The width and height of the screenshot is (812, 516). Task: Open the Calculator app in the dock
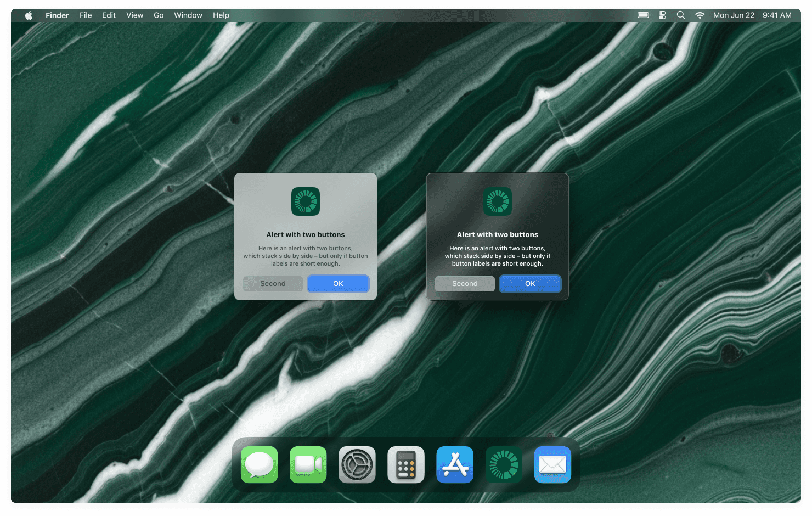(x=406, y=464)
